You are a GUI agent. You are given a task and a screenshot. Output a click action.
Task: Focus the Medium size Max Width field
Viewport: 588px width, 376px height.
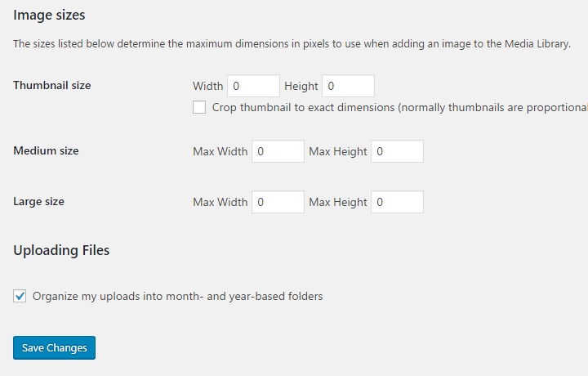point(278,151)
